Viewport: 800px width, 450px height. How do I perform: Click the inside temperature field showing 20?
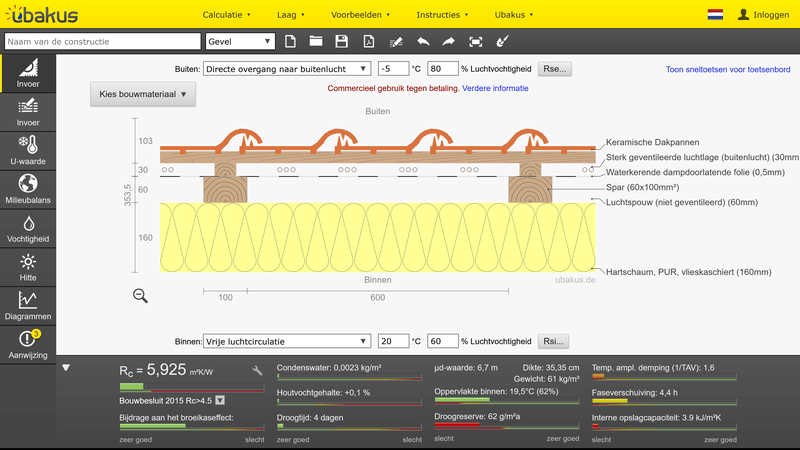[393, 341]
